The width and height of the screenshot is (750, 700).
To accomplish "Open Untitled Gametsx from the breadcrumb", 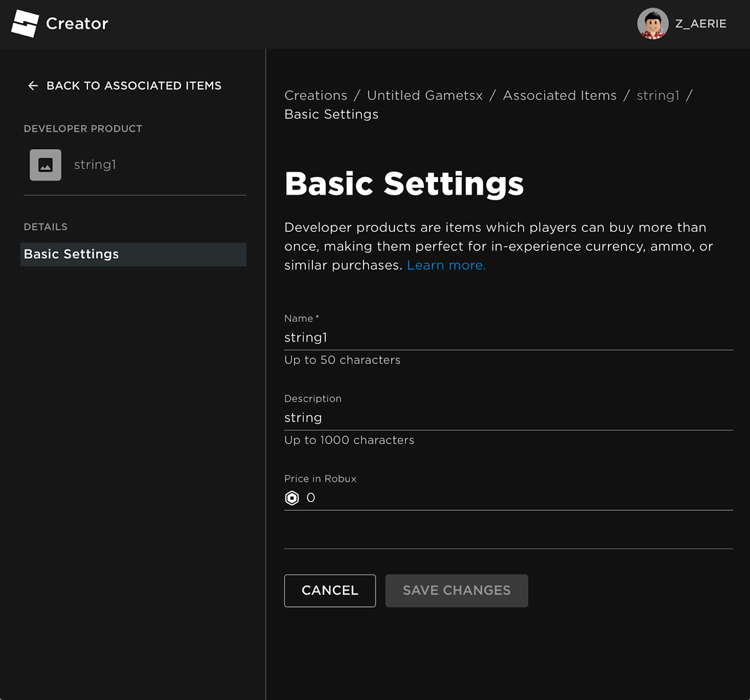I will click(x=424, y=95).
